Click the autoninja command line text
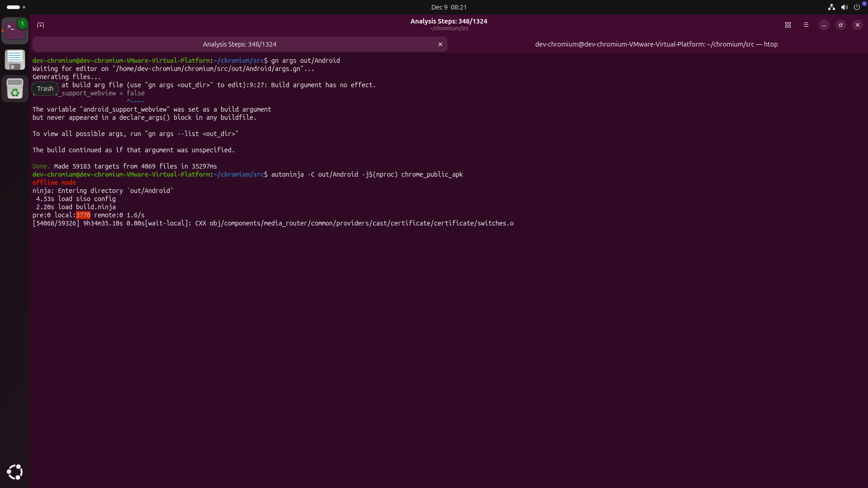 [367, 174]
